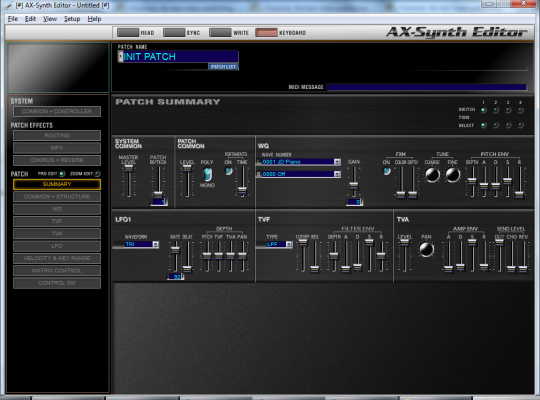Open the Wave Number L dropdown

click(337, 162)
